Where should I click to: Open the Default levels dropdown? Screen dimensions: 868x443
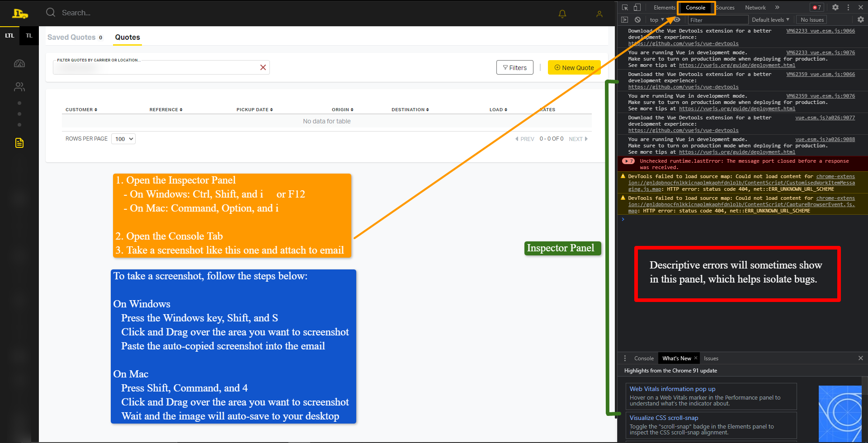[770, 19]
